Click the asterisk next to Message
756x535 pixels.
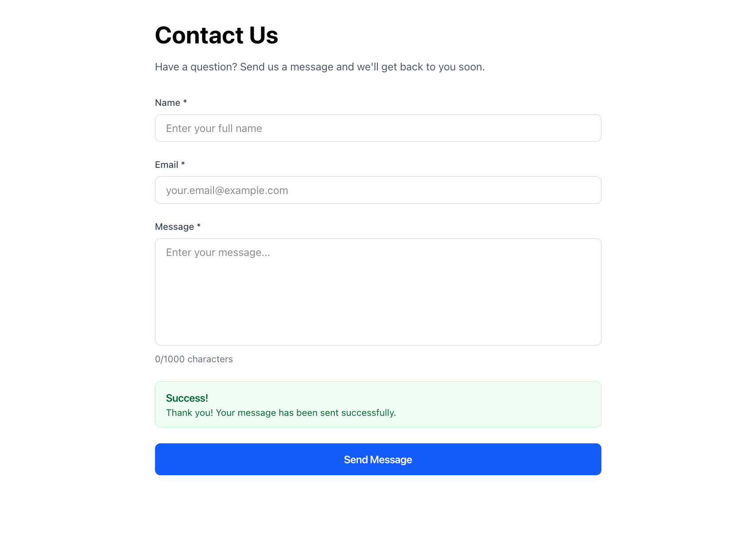pos(198,226)
